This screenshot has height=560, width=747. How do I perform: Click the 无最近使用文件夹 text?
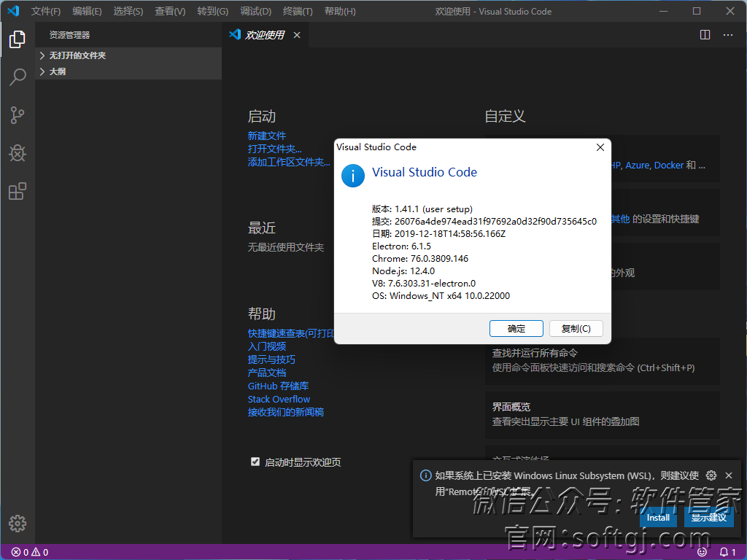(286, 247)
